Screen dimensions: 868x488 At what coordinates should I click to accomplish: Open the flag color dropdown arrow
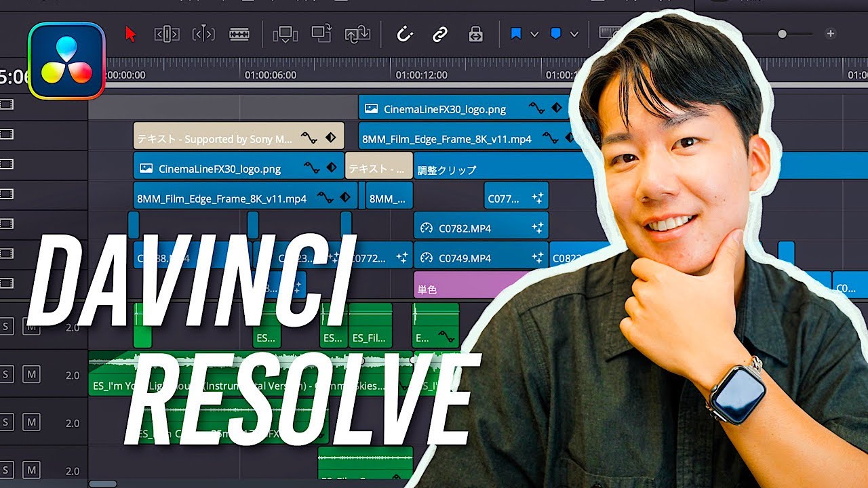pos(534,34)
